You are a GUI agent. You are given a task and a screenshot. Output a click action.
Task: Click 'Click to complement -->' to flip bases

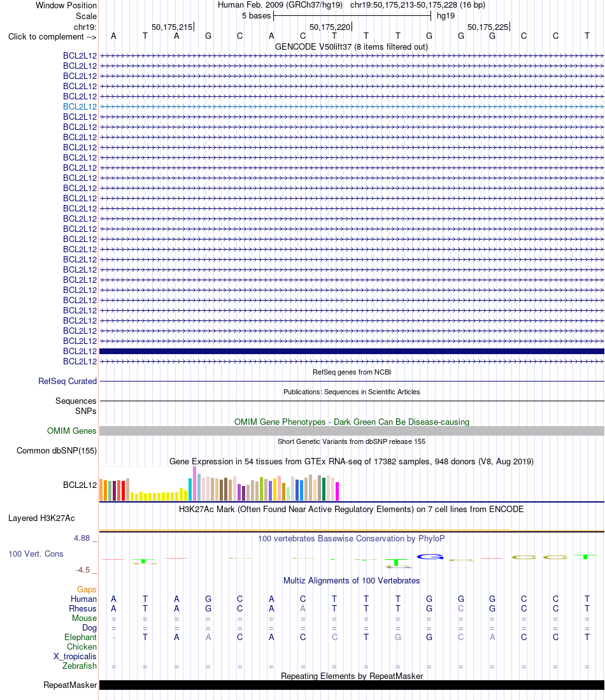52,36
